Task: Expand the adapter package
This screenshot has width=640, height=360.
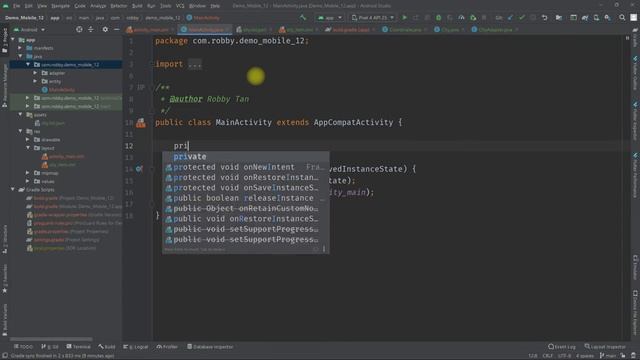Action: coord(35,73)
